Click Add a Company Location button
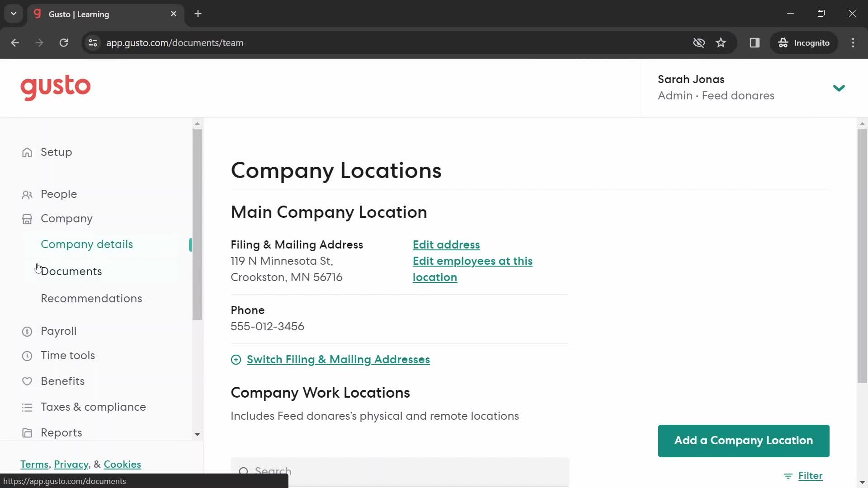 [744, 441]
